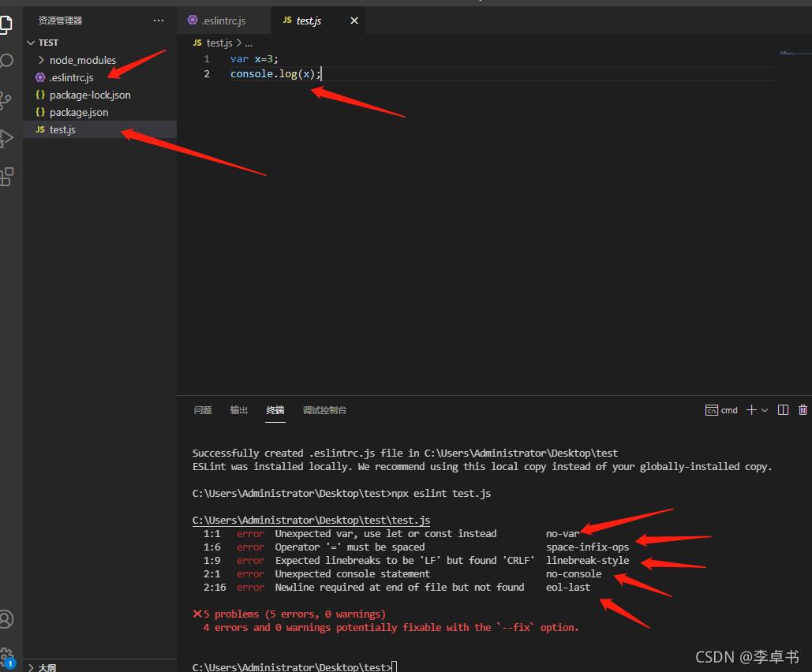Switch to the 输出 panel tab
Image resolution: width=812 pixels, height=672 pixels.
click(x=239, y=410)
